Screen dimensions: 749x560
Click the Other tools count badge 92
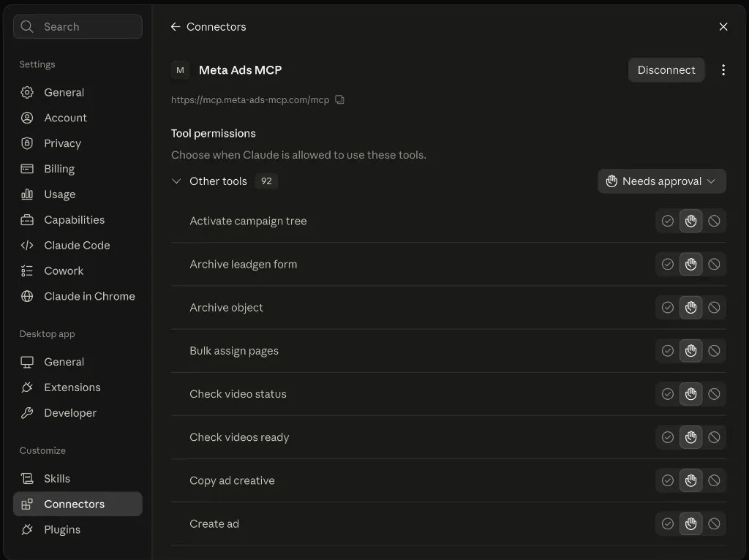click(266, 181)
